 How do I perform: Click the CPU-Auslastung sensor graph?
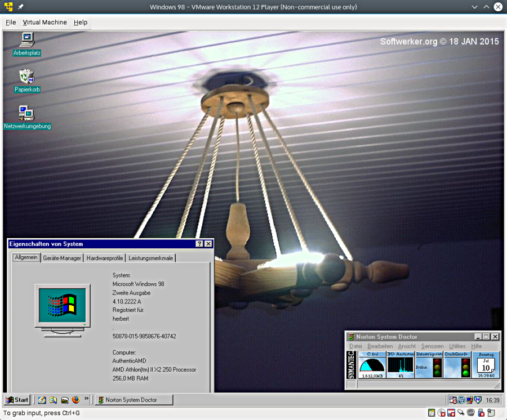401,365
